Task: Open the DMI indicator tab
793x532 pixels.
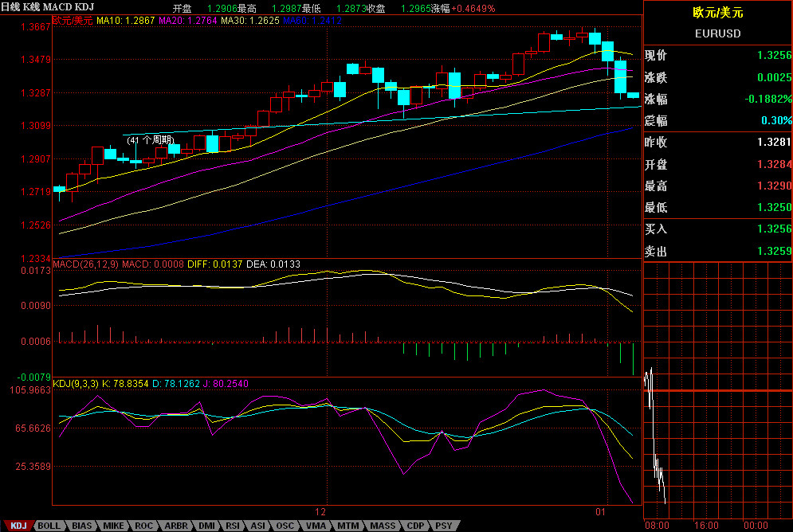Action: 206,526
